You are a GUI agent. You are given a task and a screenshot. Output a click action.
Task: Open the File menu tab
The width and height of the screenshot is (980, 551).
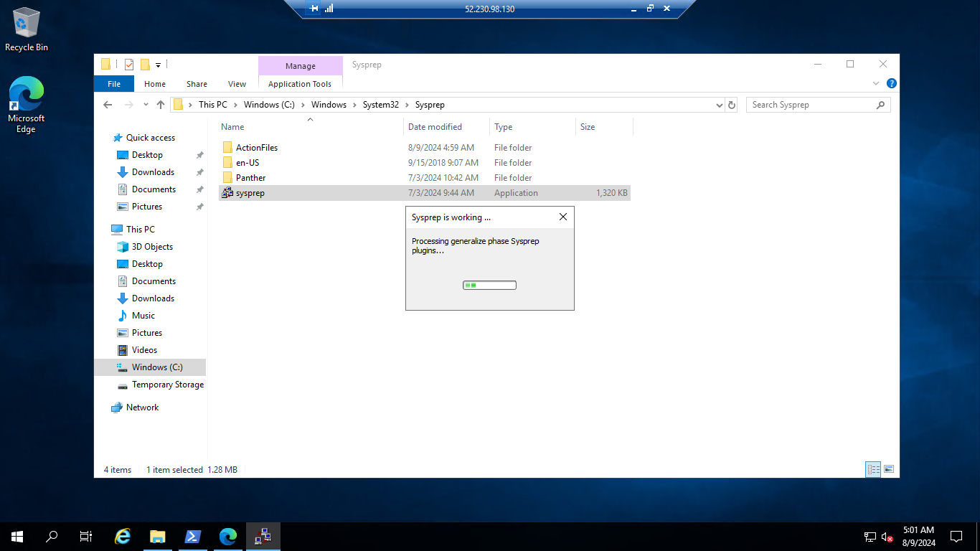(x=114, y=84)
